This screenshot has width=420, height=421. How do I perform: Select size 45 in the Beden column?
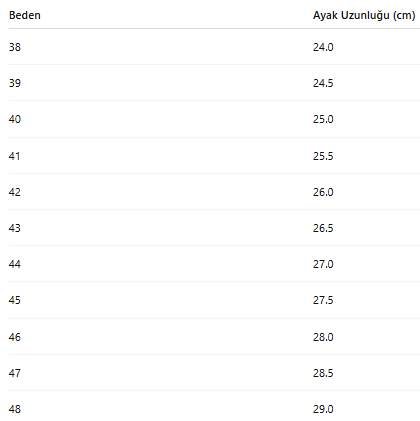[x=15, y=300]
